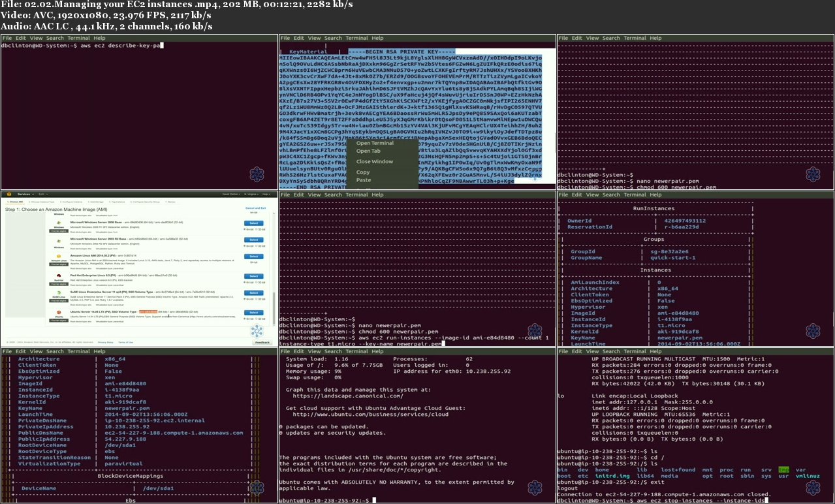Open the Edit dropdown in AWS header
This screenshot has height=504, width=835.
point(43,194)
